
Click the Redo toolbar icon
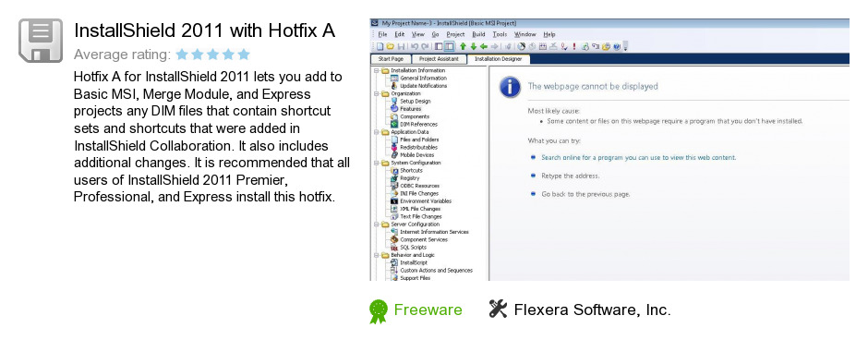[x=425, y=46]
